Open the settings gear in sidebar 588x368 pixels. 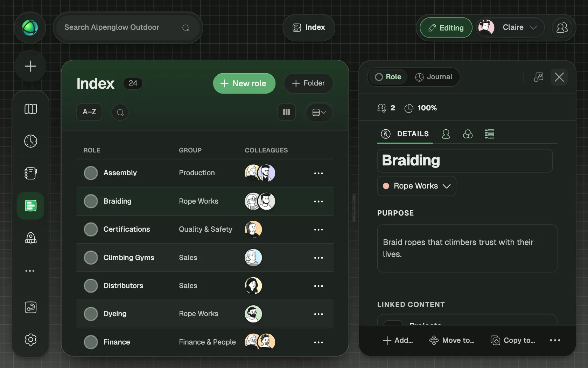tap(30, 339)
